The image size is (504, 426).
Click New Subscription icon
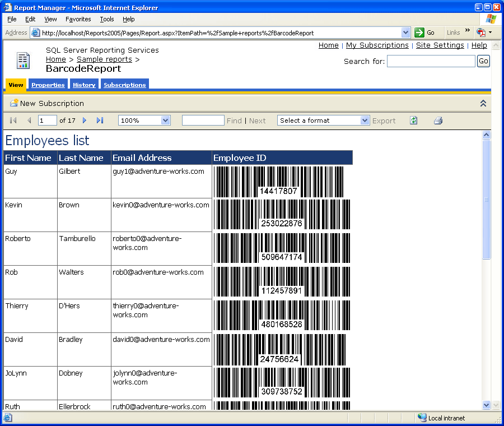click(14, 103)
